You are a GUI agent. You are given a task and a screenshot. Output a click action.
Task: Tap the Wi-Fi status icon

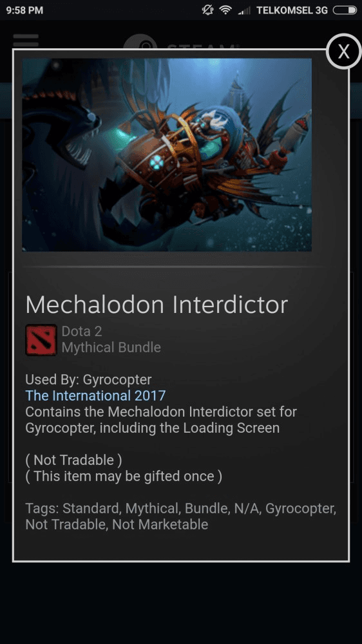(225, 10)
